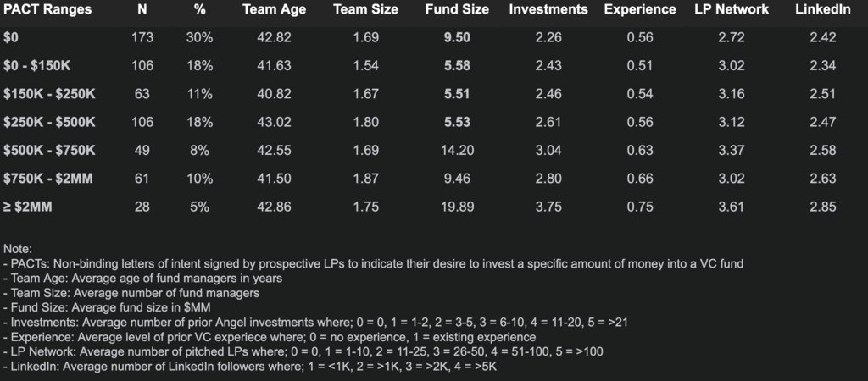Select the 3.75 investments value
This screenshot has width=868, height=381.
548,207
